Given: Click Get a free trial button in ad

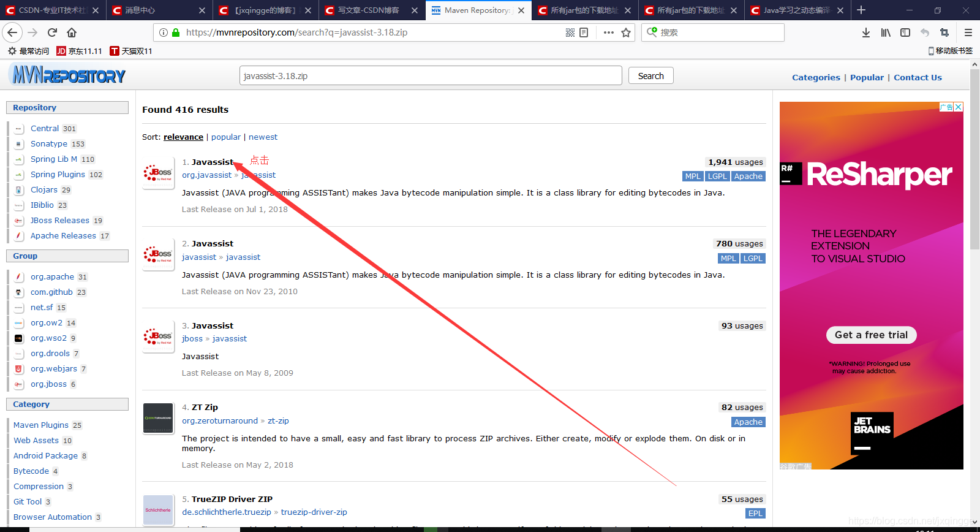Looking at the screenshot, I should pos(871,335).
